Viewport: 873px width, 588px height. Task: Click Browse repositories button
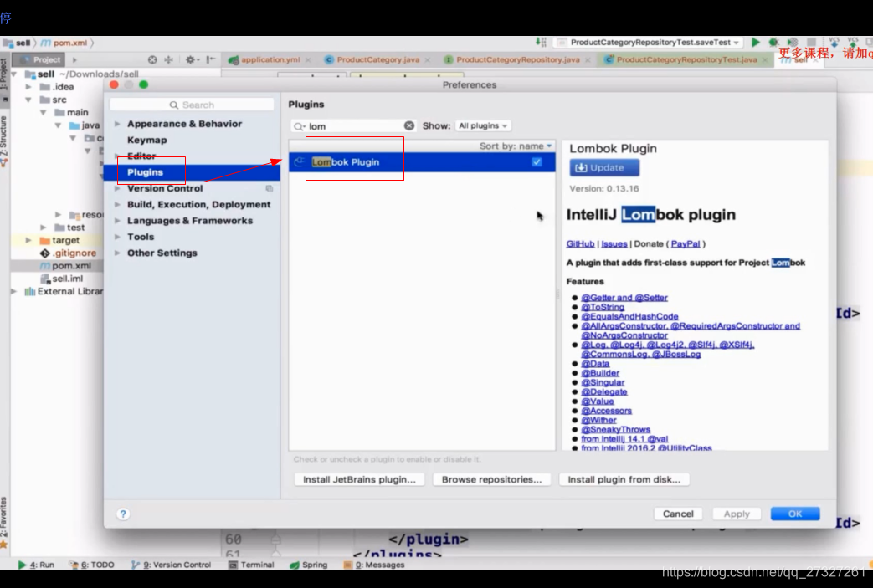(x=491, y=479)
